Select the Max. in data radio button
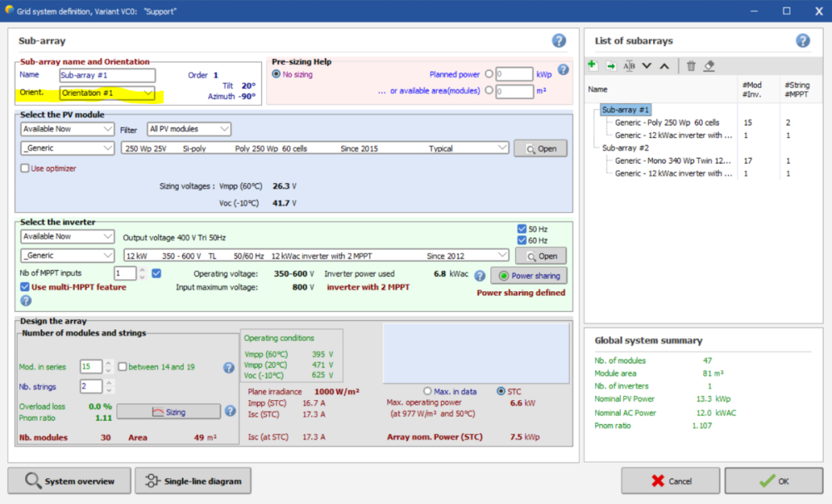 (x=428, y=391)
